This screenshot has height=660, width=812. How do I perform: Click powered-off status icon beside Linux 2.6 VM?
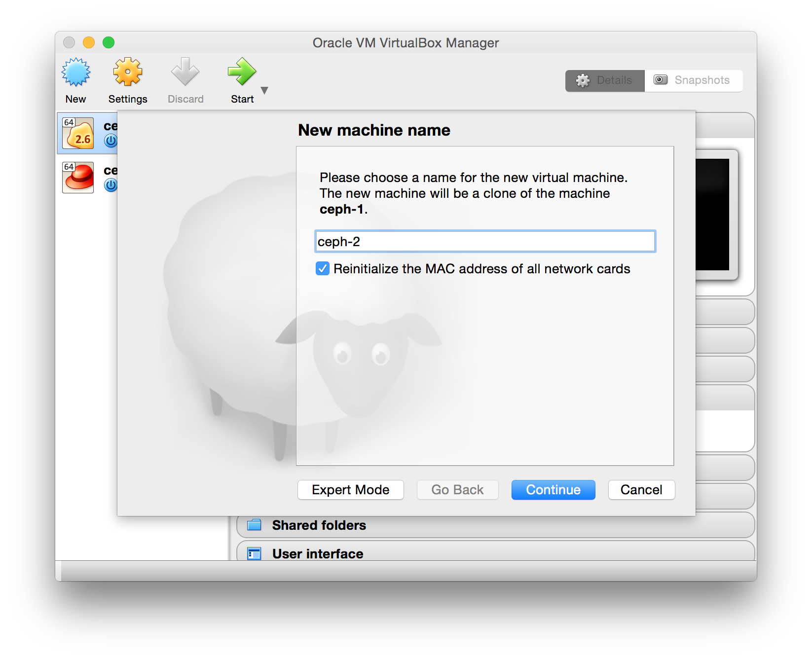111,141
